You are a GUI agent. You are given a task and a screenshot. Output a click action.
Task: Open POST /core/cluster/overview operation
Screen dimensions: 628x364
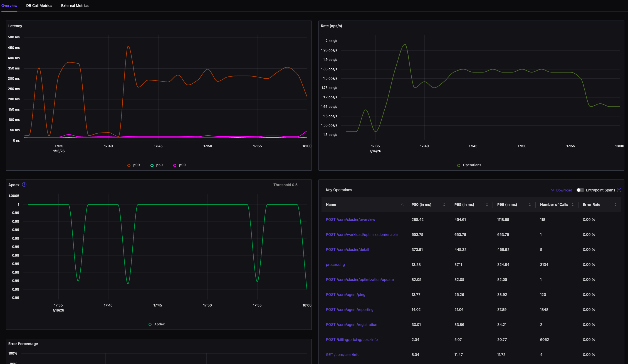350,220
